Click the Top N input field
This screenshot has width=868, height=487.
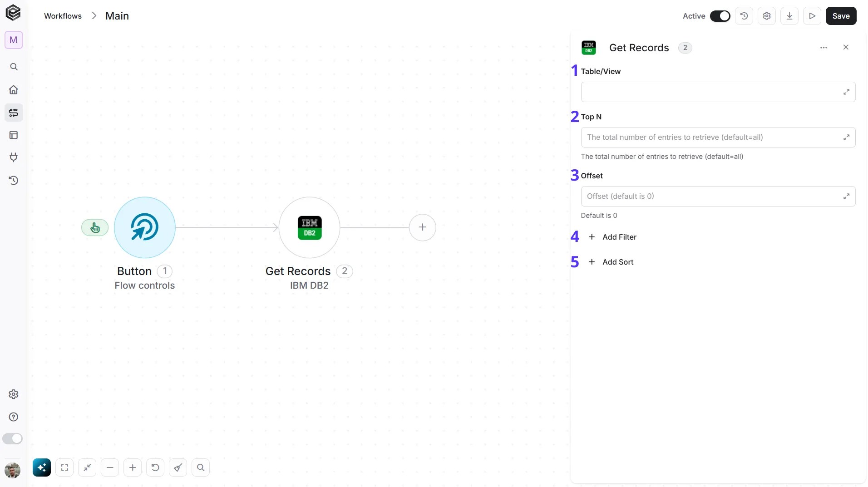tap(718, 138)
